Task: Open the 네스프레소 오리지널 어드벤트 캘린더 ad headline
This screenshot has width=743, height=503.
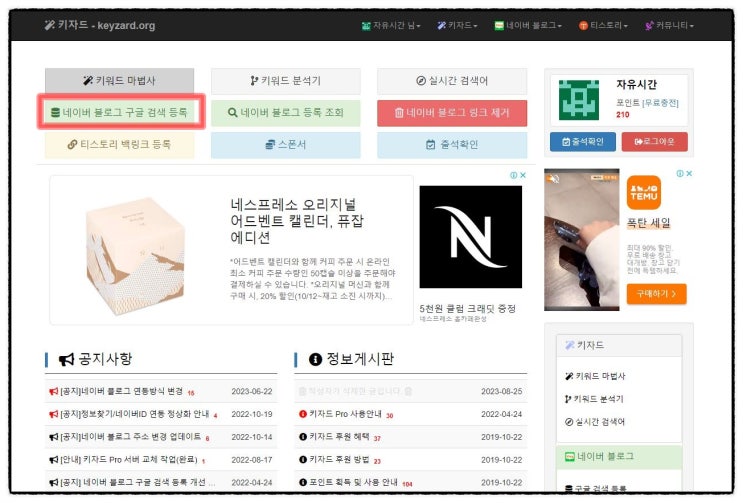Action: (297, 221)
